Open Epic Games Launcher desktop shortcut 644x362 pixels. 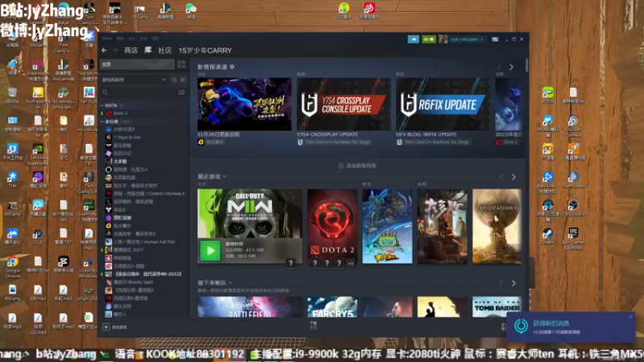tap(573, 238)
